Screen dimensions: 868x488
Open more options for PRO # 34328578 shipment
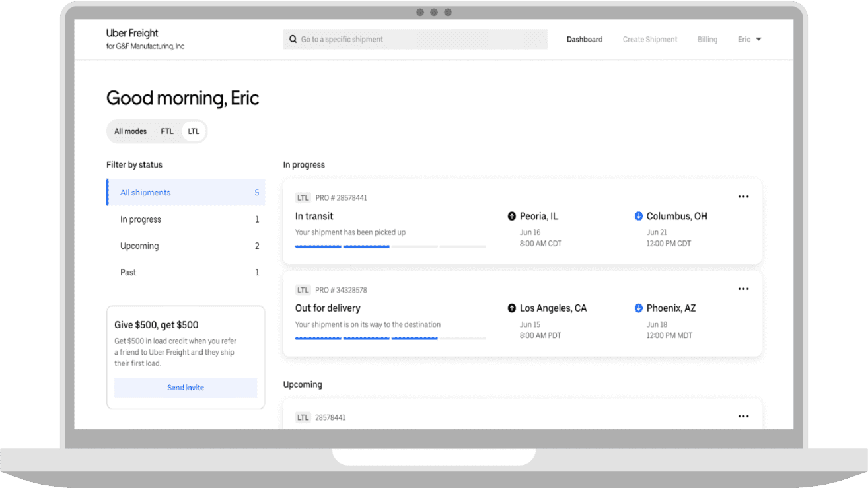743,289
